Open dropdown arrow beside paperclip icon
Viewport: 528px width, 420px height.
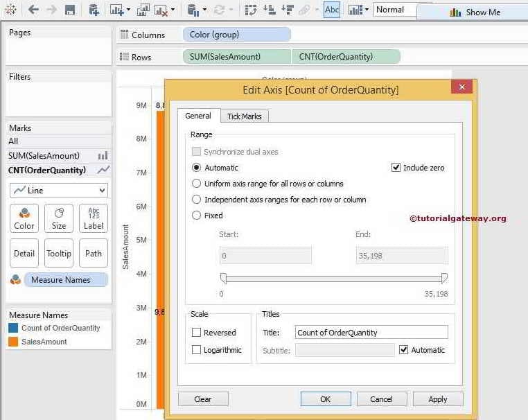click(x=317, y=10)
